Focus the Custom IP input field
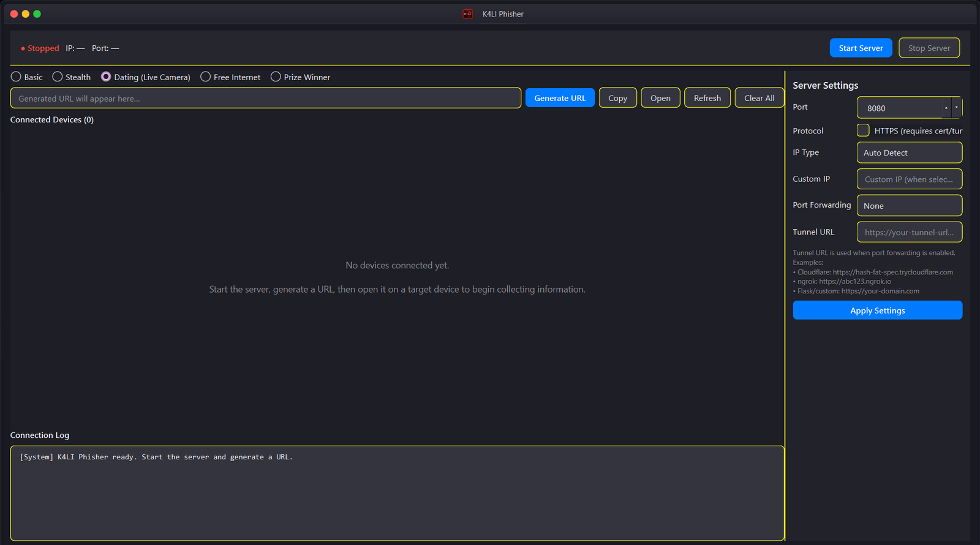The width and height of the screenshot is (980, 545). pyautogui.click(x=909, y=179)
